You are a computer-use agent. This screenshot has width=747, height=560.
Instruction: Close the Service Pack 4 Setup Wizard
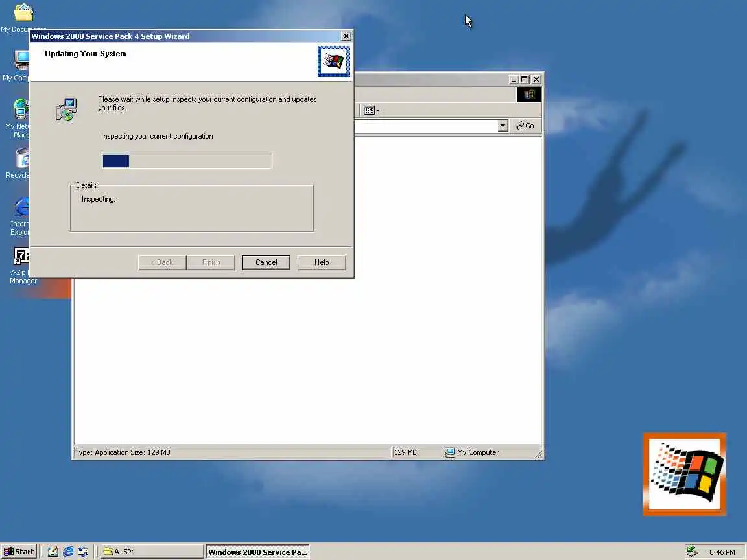point(346,36)
